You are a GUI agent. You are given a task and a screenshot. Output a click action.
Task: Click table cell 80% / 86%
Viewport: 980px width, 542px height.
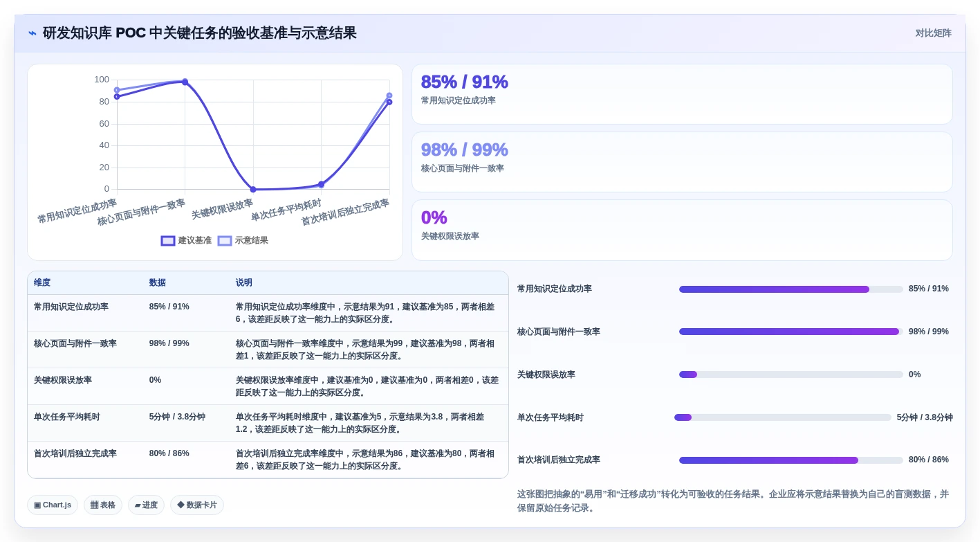pyautogui.click(x=169, y=454)
